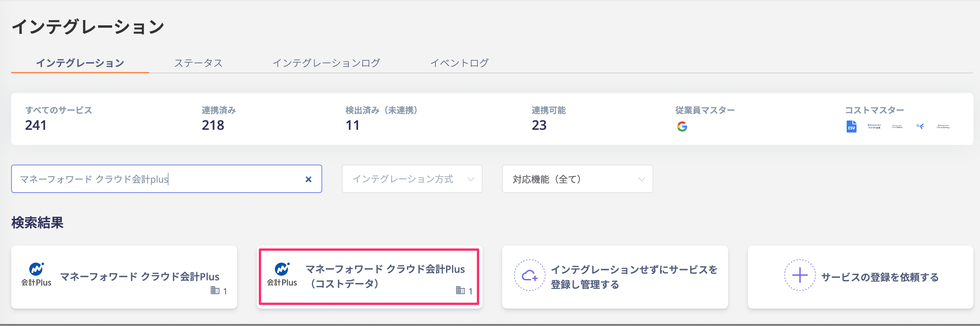This screenshot has height=326, width=980.
Task: Click the 会計Plus logo on the コストデータ card
Action: pos(281,275)
